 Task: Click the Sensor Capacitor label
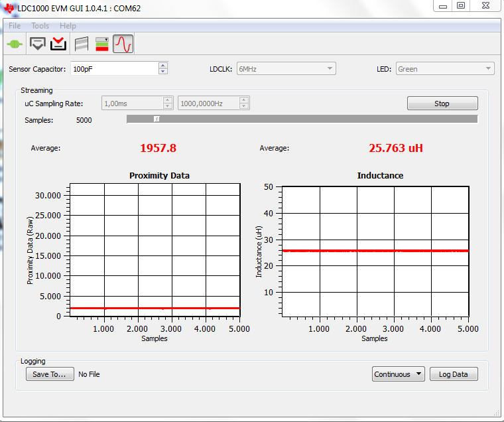point(37,69)
